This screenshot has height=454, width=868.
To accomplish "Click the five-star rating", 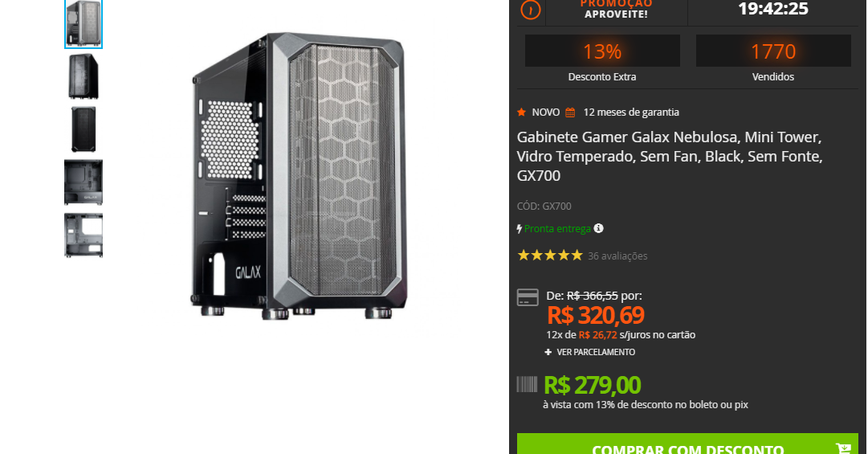I will 550,256.
